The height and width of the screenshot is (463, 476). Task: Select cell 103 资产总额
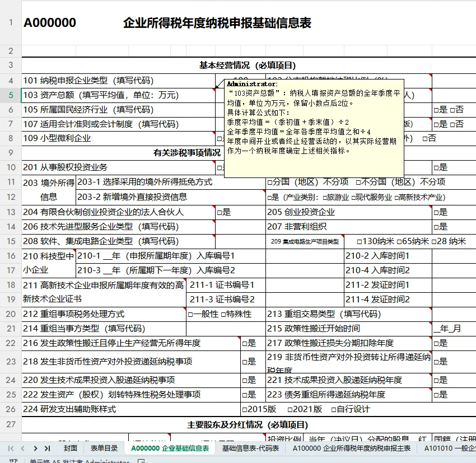tap(118, 95)
